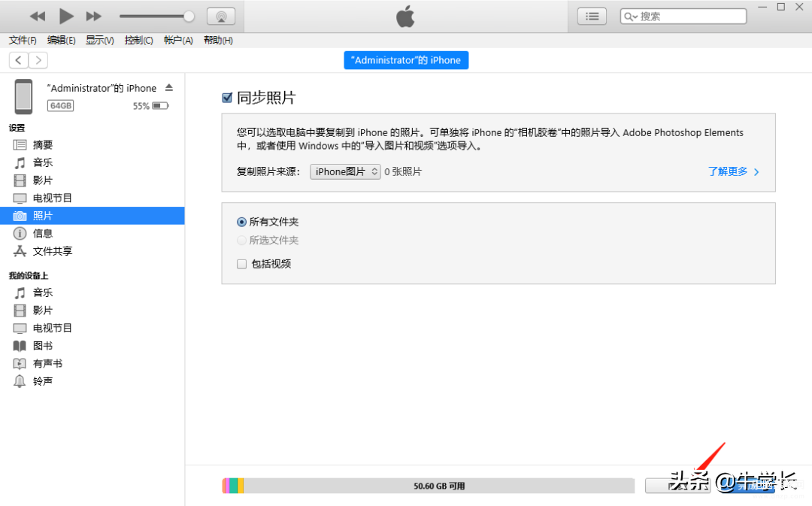
Task: Open the 帮助(H) menu
Action: (218, 41)
